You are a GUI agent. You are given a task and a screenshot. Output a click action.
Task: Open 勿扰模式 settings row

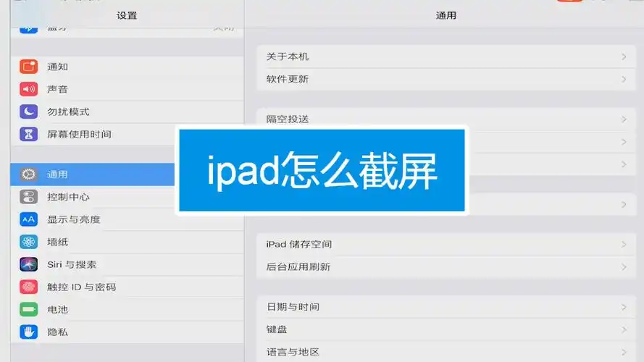[127, 111]
